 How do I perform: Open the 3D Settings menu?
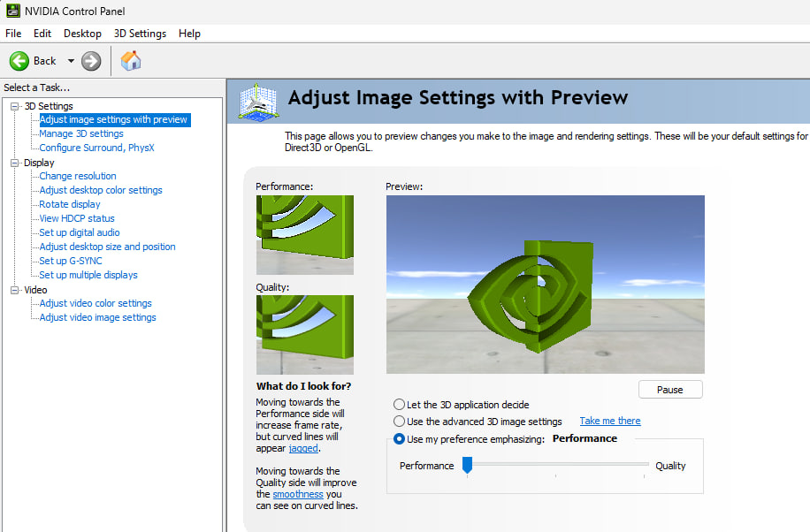(x=140, y=34)
